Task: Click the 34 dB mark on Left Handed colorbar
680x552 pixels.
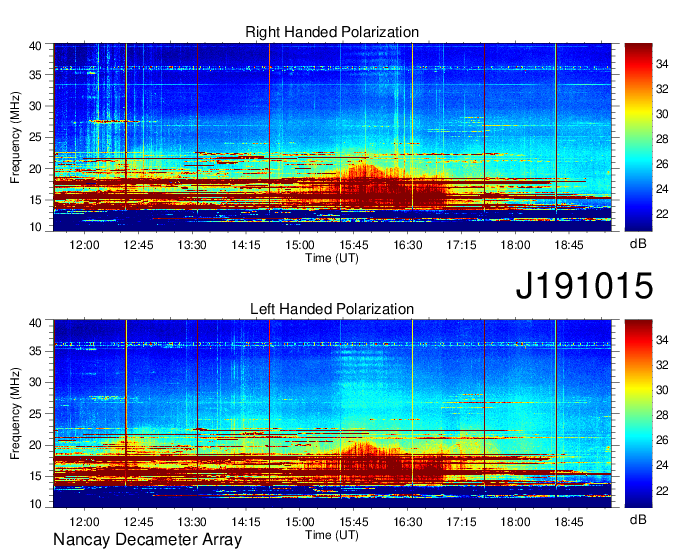Action: (662, 340)
